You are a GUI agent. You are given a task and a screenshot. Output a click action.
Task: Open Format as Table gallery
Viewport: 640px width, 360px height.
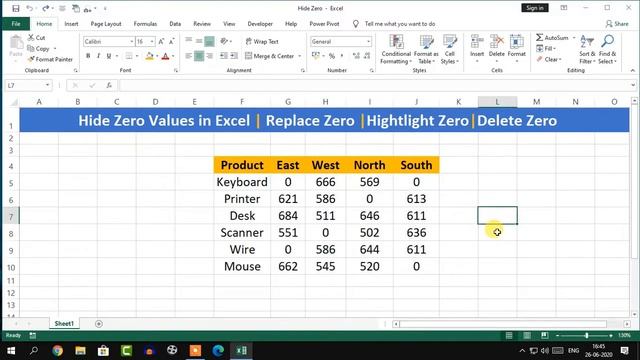click(426, 49)
